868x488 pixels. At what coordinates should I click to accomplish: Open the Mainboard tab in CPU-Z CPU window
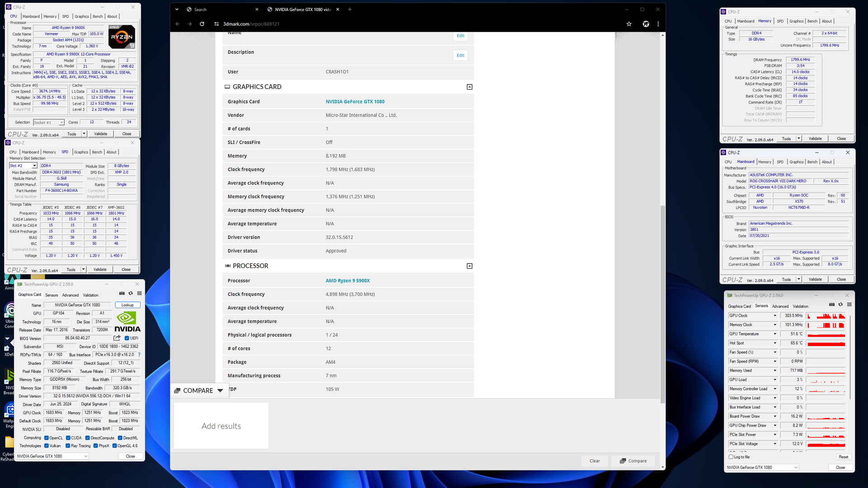[x=31, y=17]
